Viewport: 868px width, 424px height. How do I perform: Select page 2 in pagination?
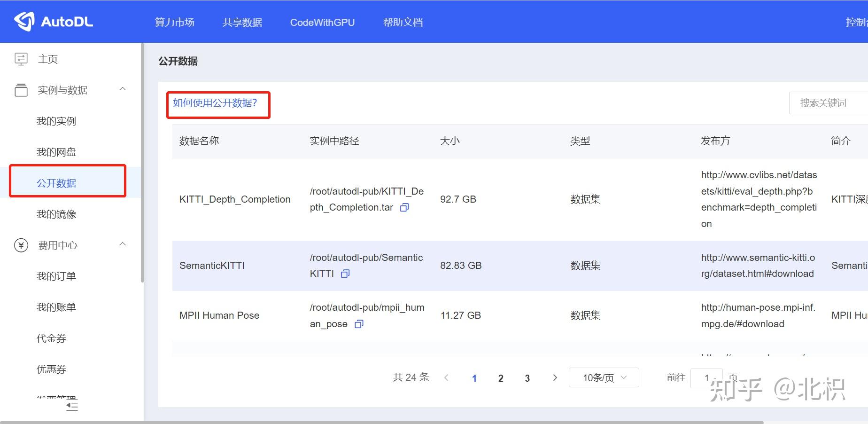coord(501,377)
